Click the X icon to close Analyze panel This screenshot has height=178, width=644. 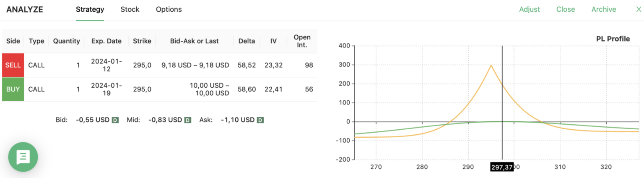639,9
